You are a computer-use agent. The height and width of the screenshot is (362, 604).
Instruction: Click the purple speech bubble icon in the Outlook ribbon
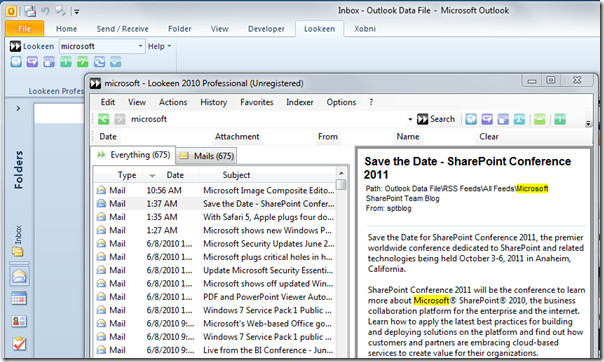pyautogui.click(x=32, y=62)
